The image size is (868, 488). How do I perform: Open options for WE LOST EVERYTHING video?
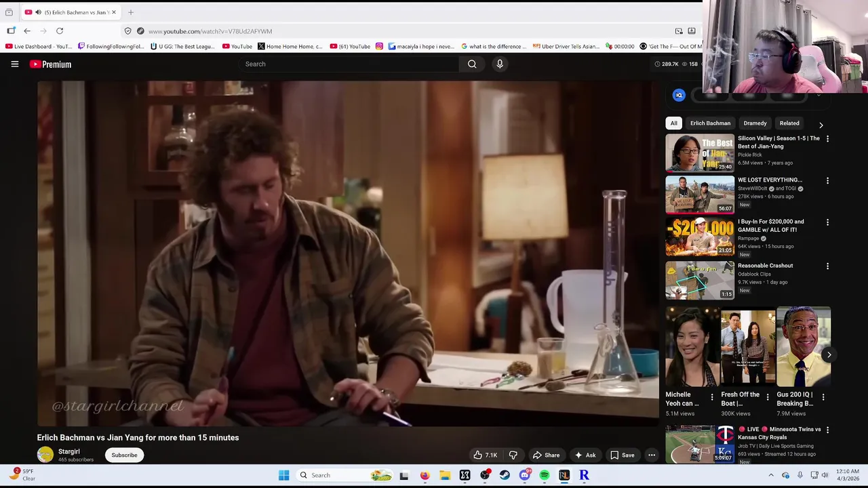827,181
